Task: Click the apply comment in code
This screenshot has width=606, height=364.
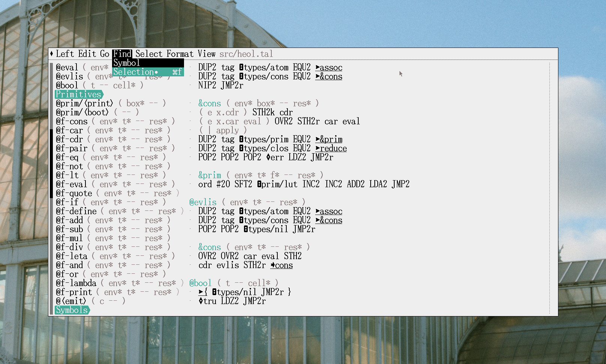Action: (x=223, y=130)
